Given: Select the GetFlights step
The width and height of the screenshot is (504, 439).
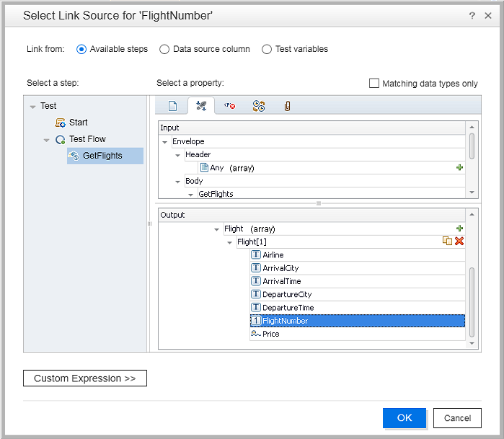Looking at the screenshot, I should coord(102,156).
